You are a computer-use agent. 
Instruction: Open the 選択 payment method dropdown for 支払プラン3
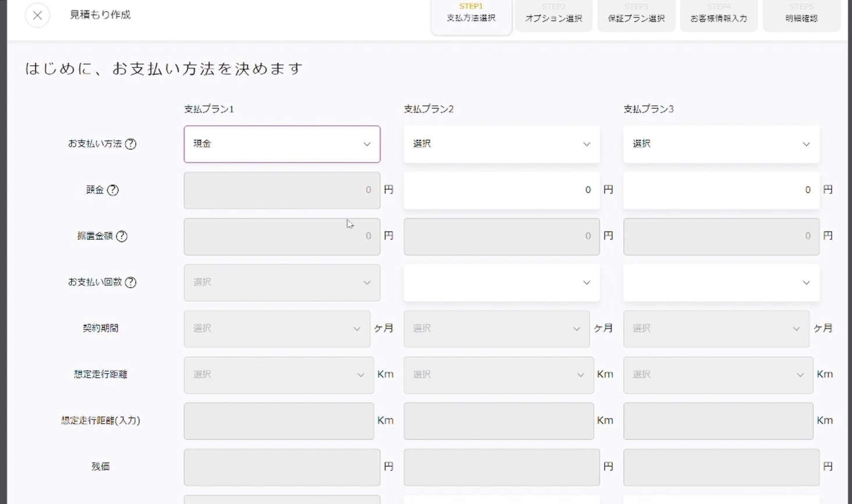720,144
